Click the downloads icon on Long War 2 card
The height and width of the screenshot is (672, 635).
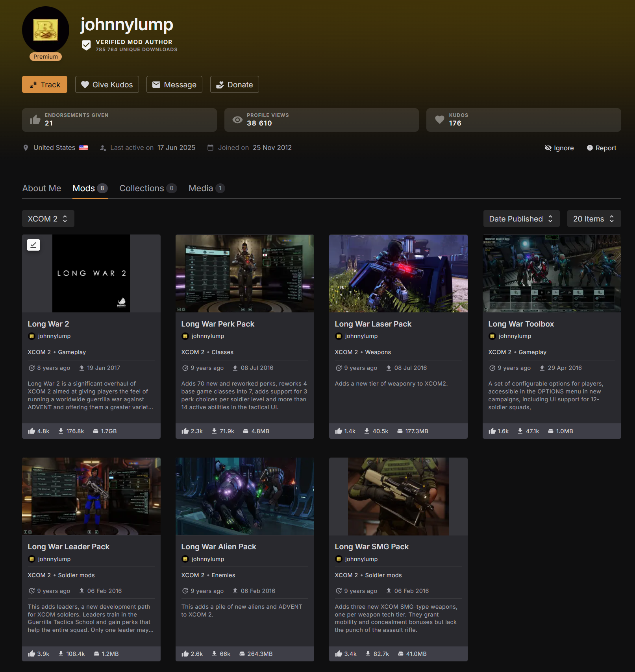coord(61,431)
